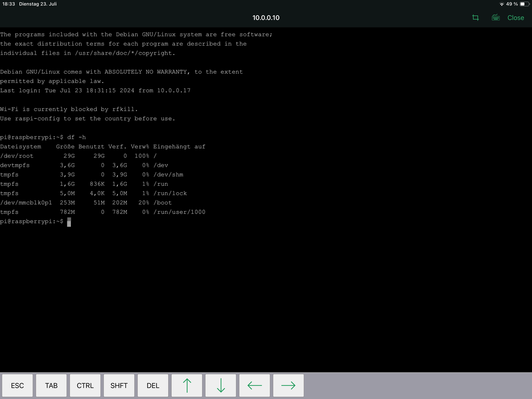Click the 'Last login' line
Image resolution: width=532 pixels, height=399 pixels.
click(x=95, y=90)
